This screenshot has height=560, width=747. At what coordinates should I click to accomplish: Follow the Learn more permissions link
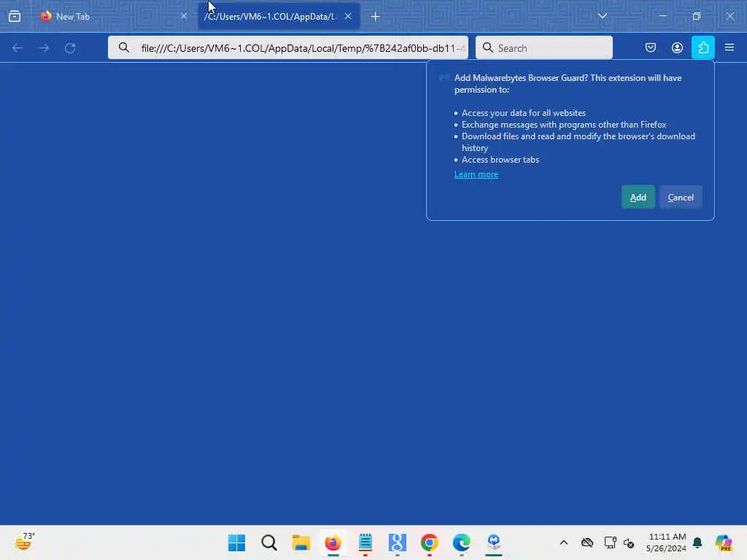[476, 174]
